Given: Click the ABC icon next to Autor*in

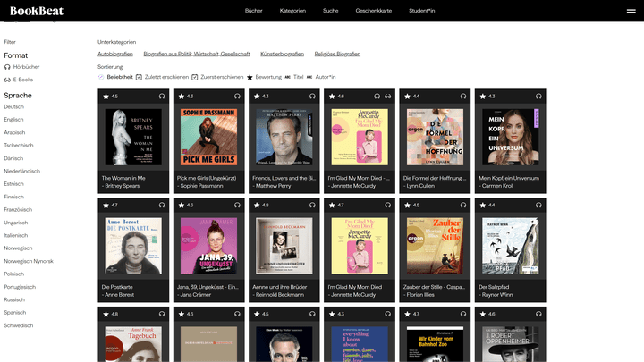Looking at the screenshot, I should click(x=309, y=77).
